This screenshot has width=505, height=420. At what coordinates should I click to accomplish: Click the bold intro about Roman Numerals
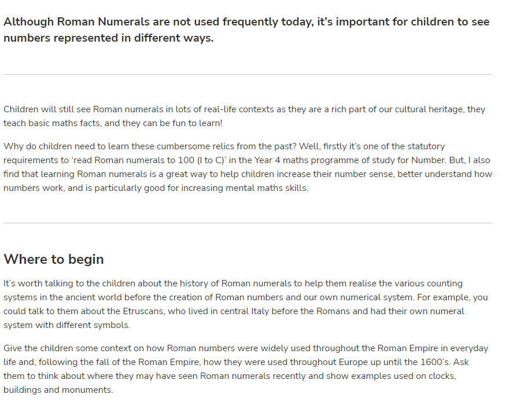[246, 30]
